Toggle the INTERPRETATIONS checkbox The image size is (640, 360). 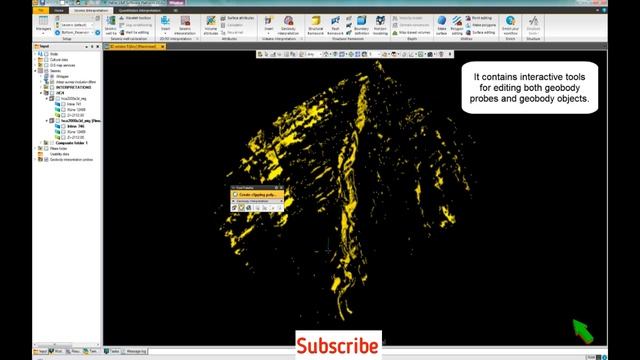click(x=52, y=87)
